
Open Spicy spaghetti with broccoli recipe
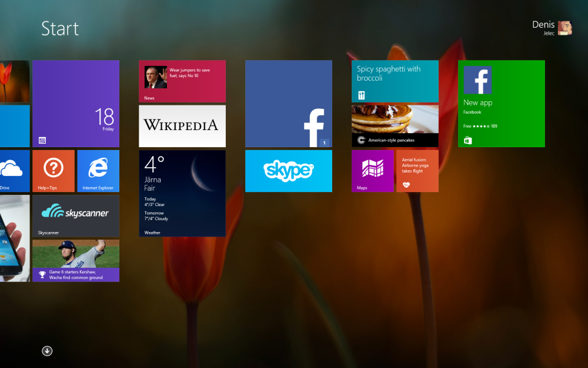395,81
